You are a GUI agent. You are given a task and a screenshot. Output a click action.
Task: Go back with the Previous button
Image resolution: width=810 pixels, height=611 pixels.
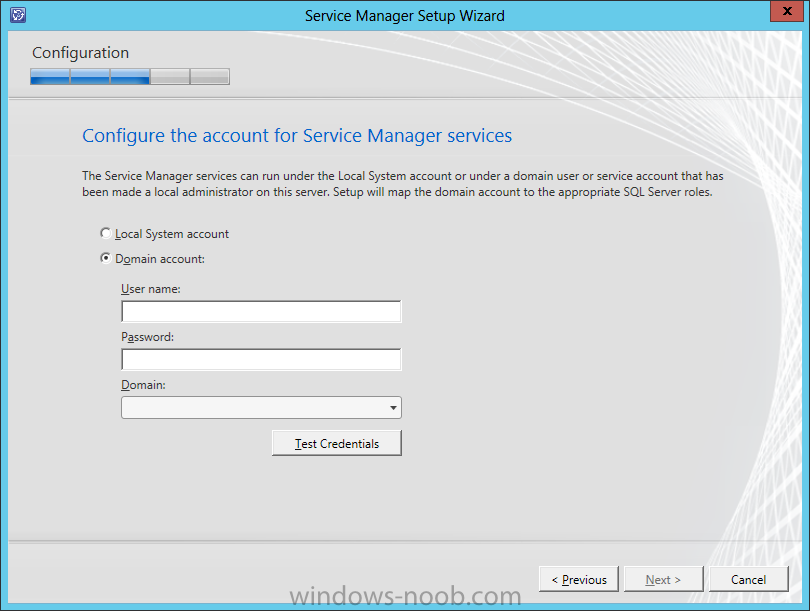[x=579, y=579]
